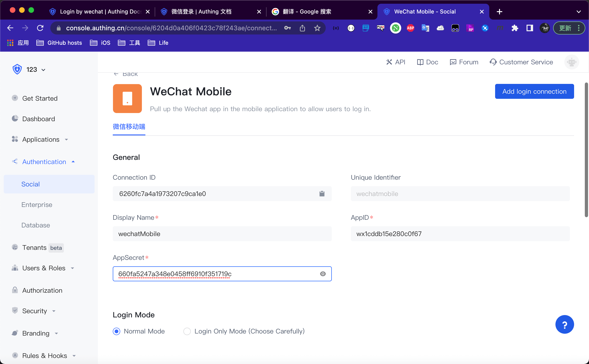Select Normal Mode radio button
The width and height of the screenshot is (589, 364).
[x=116, y=331]
